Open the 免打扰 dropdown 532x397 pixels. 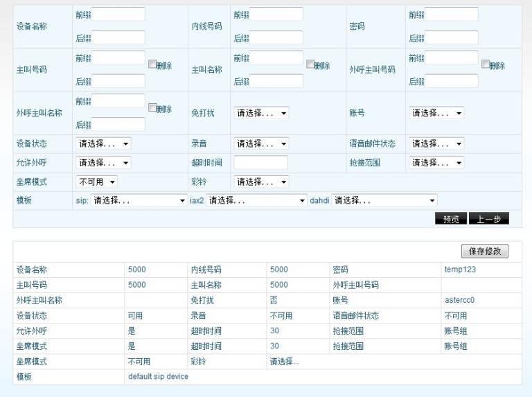pos(261,113)
